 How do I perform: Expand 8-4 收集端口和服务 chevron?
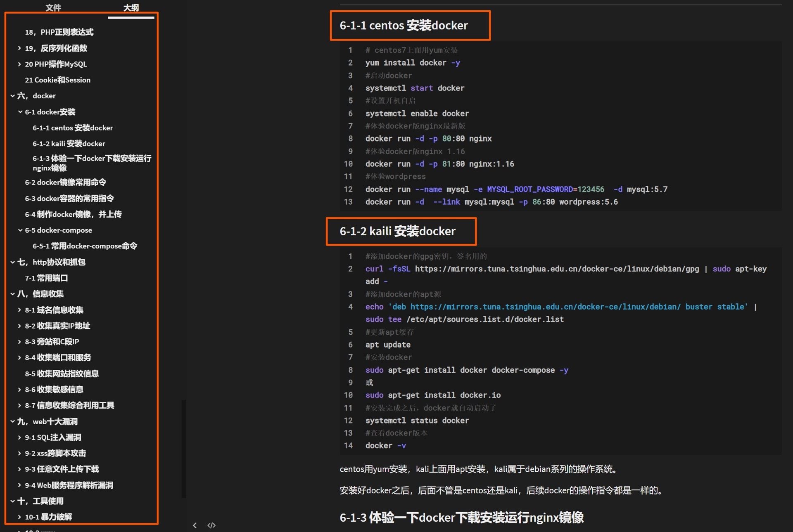pos(19,357)
